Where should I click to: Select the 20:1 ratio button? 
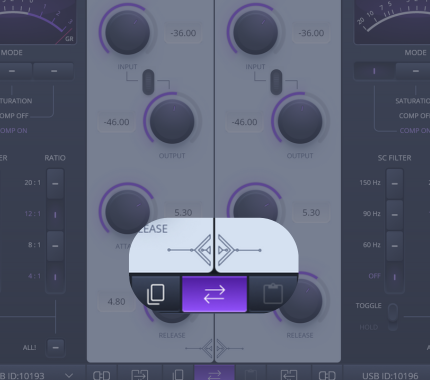pyautogui.click(x=55, y=183)
